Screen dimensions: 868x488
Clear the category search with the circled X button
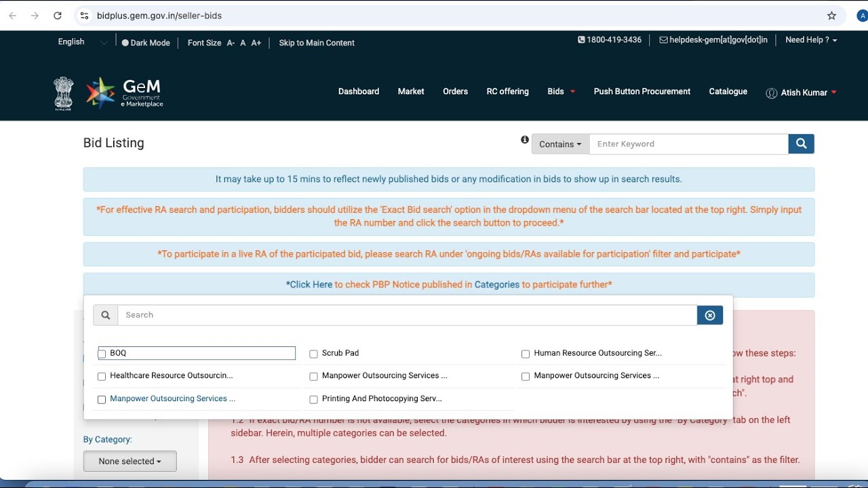pos(710,315)
